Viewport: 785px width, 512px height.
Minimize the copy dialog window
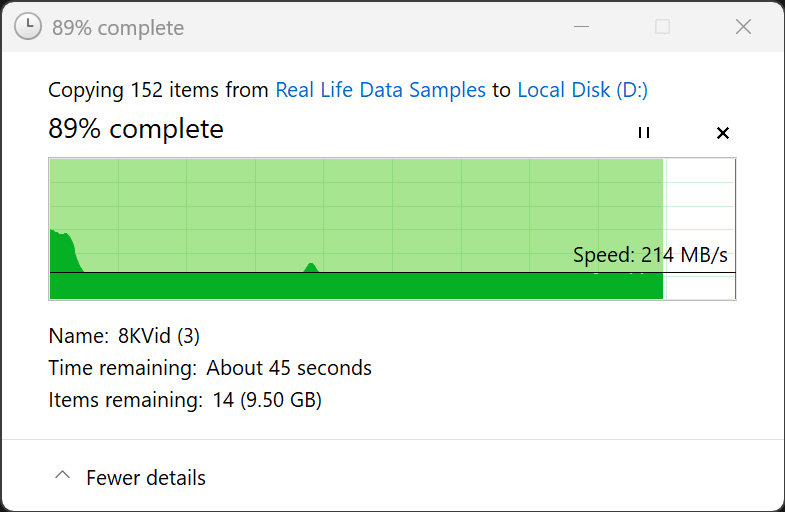click(x=581, y=27)
